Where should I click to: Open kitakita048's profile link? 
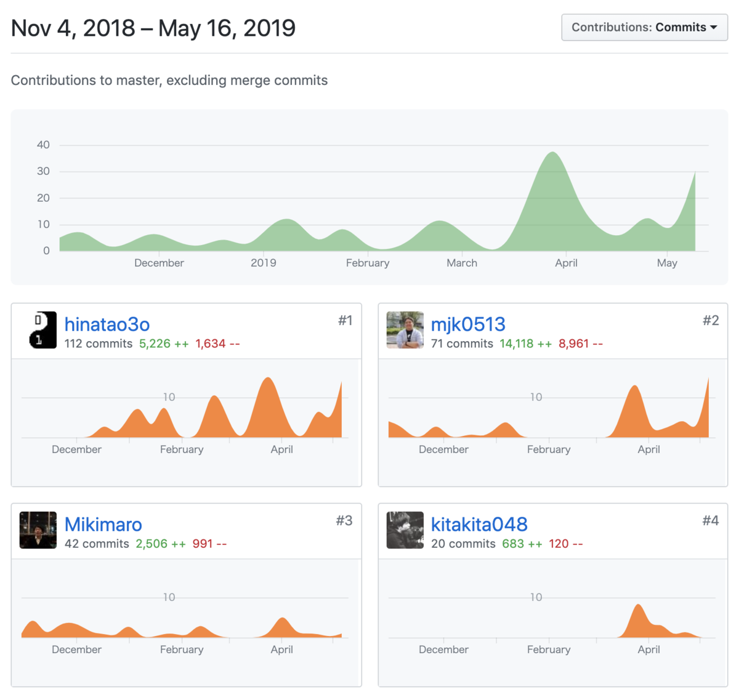point(479,524)
